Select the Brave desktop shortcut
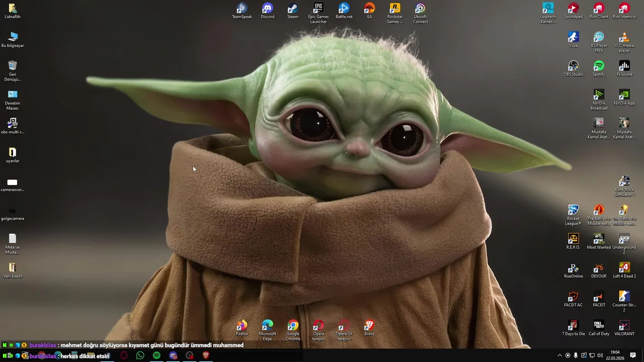 (x=369, y=328)
